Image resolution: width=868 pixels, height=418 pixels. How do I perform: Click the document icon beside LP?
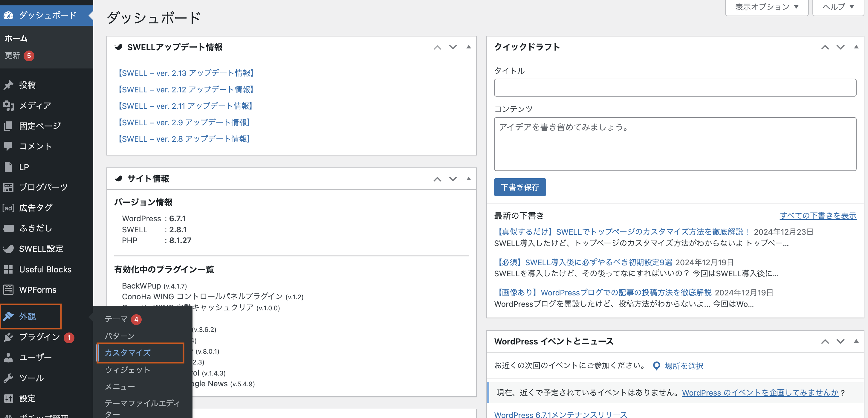click(x=8, y=167)
